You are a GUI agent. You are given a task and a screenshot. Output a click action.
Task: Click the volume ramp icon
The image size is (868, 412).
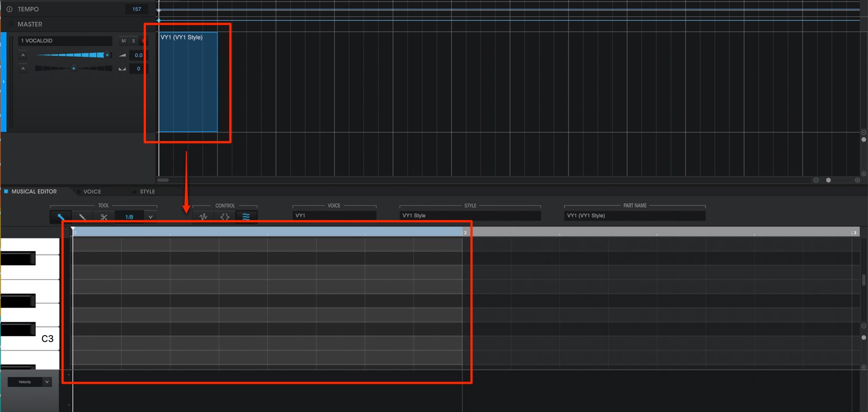122,55
